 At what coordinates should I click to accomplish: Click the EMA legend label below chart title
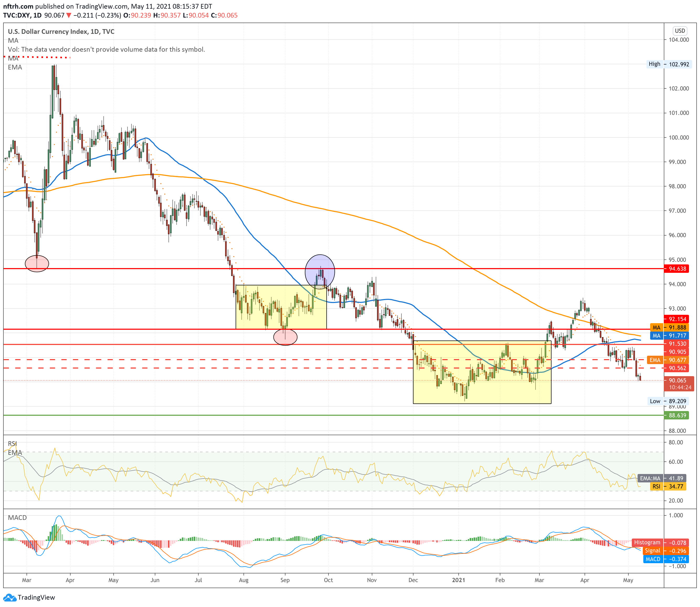point(15,67)
